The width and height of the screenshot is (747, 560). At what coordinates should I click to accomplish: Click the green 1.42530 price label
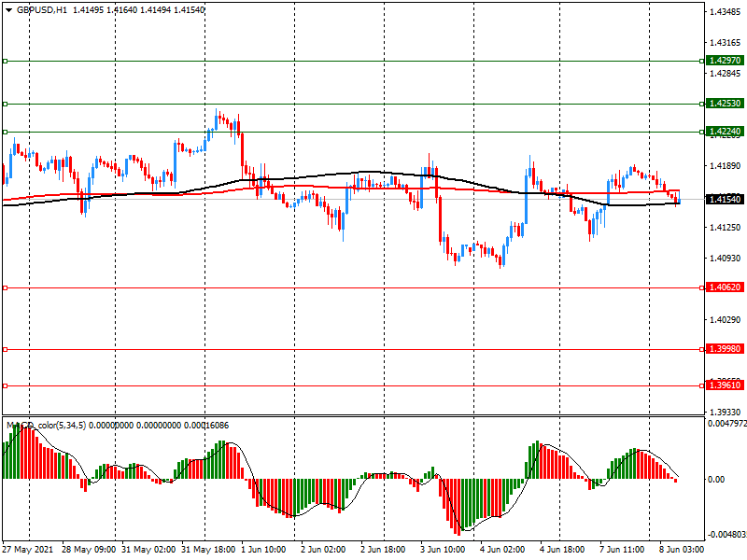tap(725, 104)
